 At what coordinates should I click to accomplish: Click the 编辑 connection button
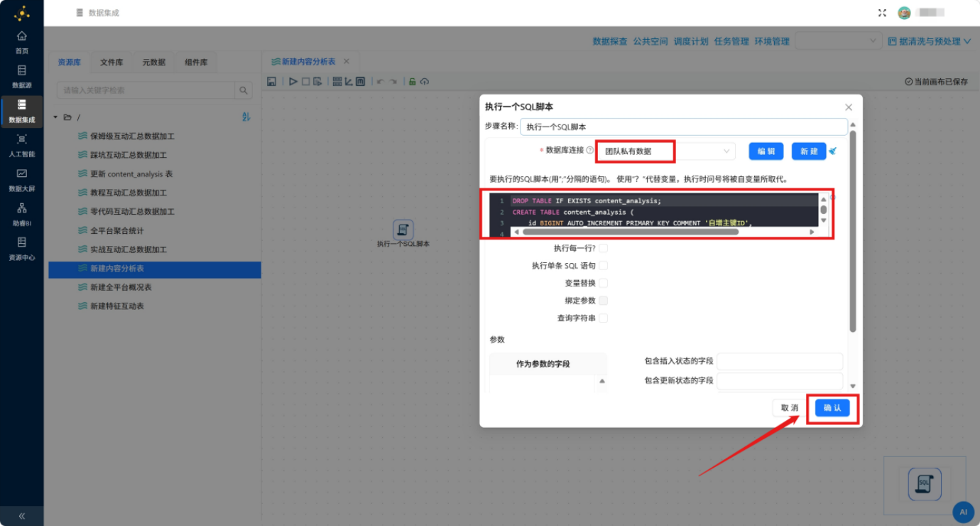point(766,151)
